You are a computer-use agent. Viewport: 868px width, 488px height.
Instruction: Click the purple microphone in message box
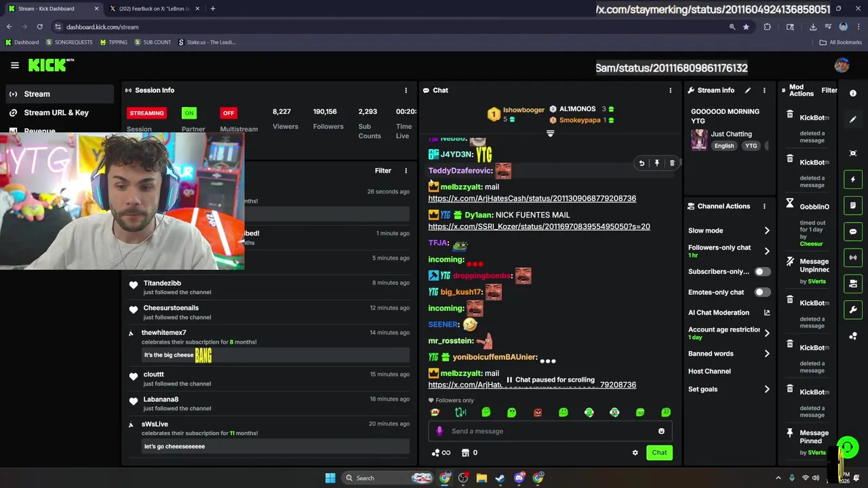pyautogui.click(x=439, y=431)
